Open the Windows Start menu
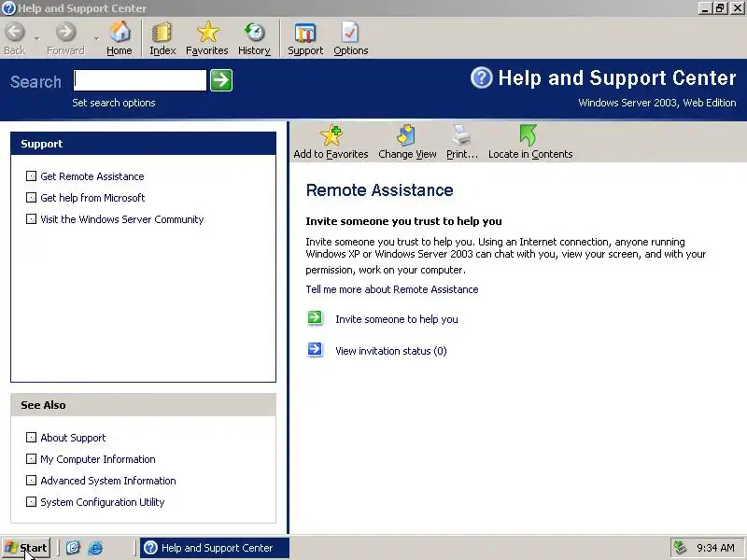The height and width of the screenshot is (560, 747). pos(26,548)
